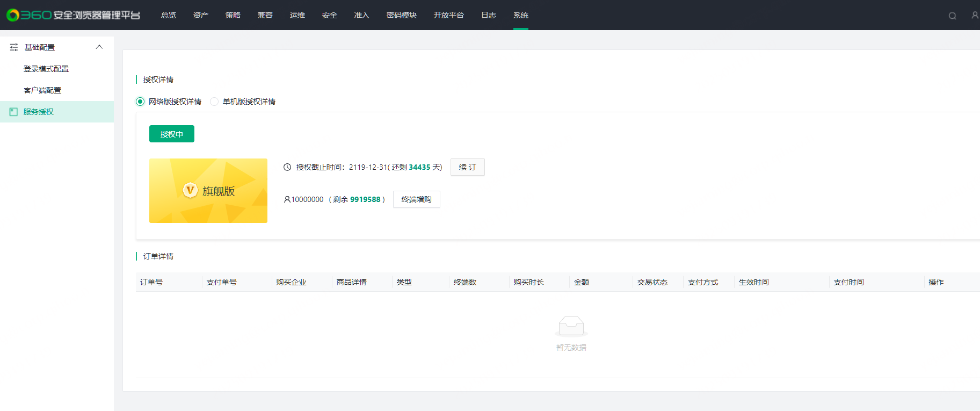980x411 pixels.
Task: Open 登录模式配置 in the sidebar
Action: click(x=46, y=69)
